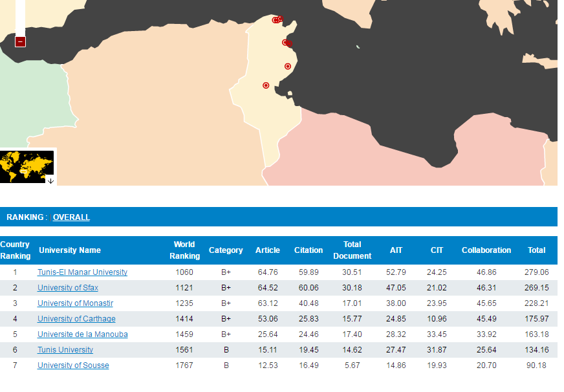Click the lone marker on Tunisia's east coast
The image size is (564, 392).
tap(288, 67)
